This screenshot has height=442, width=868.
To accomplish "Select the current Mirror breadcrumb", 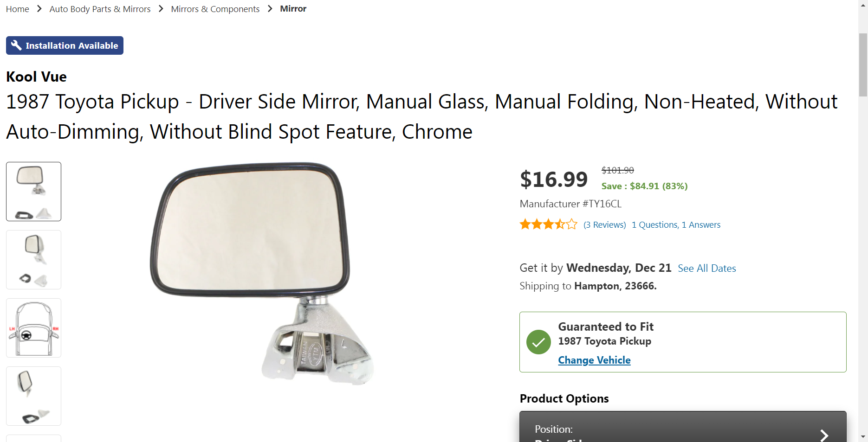I will click(x=293, y=9).
